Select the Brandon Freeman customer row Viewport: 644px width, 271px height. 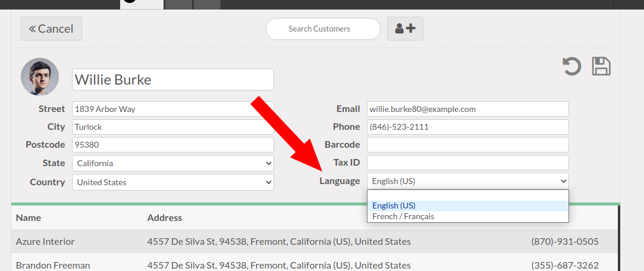pos(315,263)
